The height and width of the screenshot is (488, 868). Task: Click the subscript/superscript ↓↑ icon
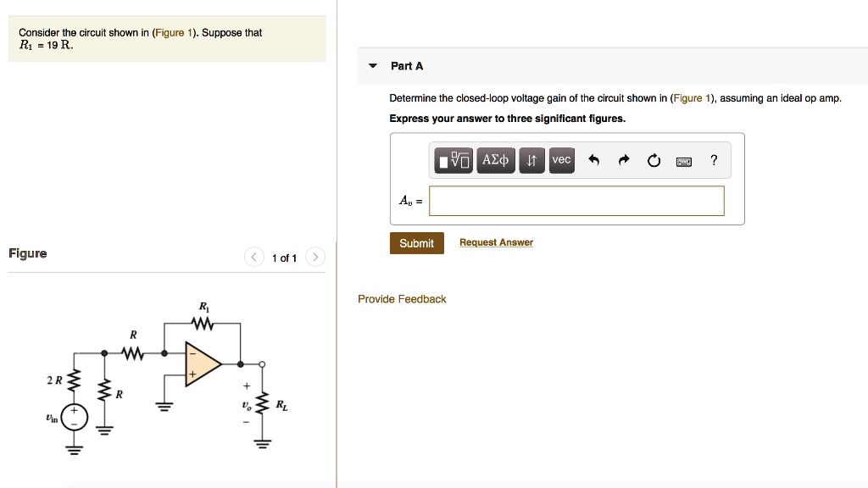click(531, 159)
